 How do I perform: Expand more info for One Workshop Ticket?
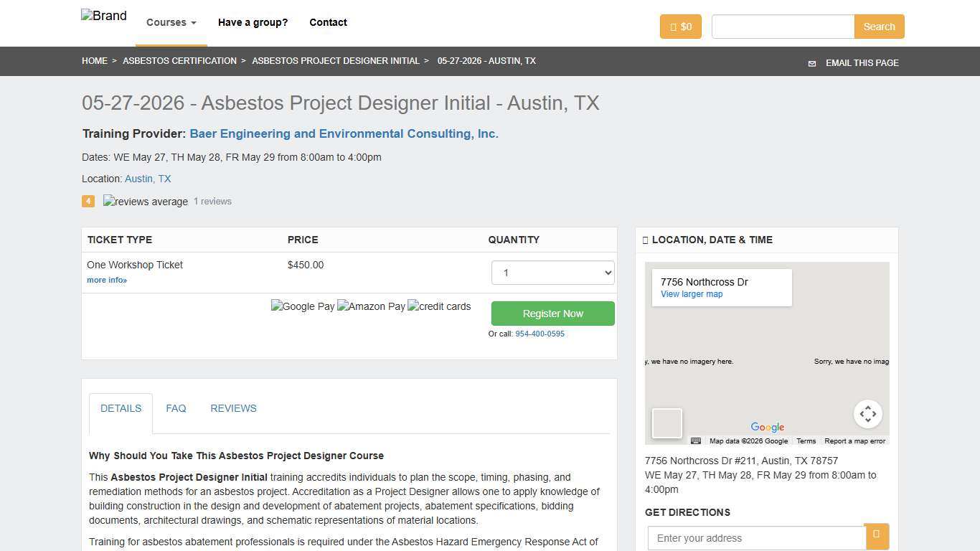pyautogui.click(x=106, y=280)
